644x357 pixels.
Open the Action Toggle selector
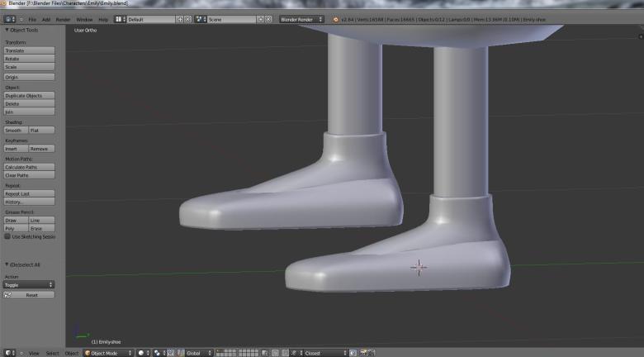[x=29, y=285]
